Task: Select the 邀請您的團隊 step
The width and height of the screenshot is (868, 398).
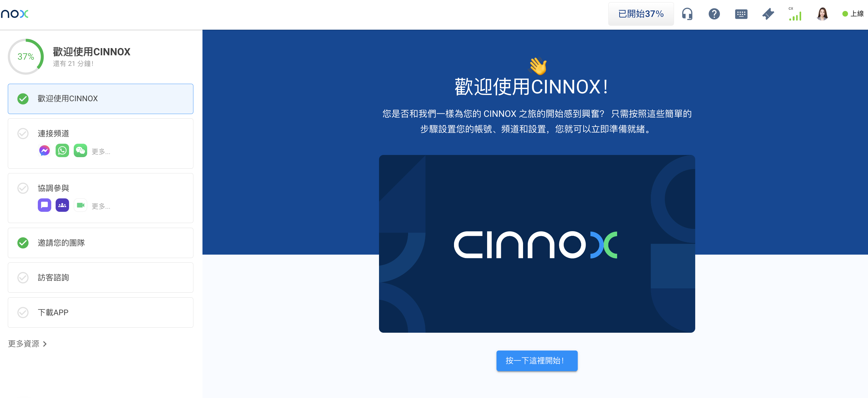Action: tap(100, 243)
